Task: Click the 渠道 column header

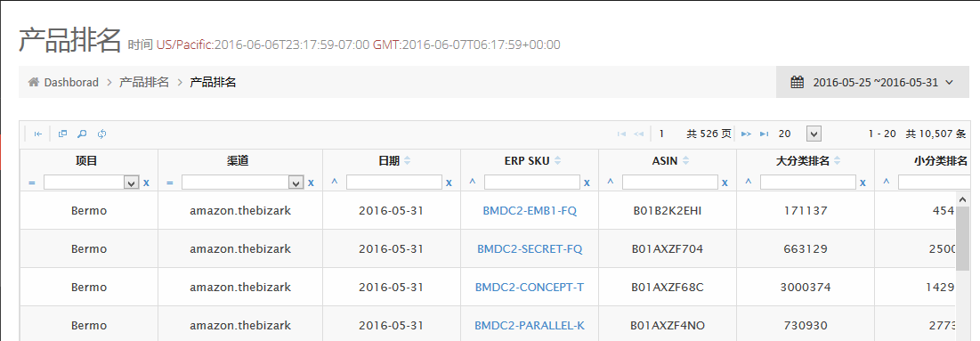Action: pyautogui.click(x=238, y=161)
